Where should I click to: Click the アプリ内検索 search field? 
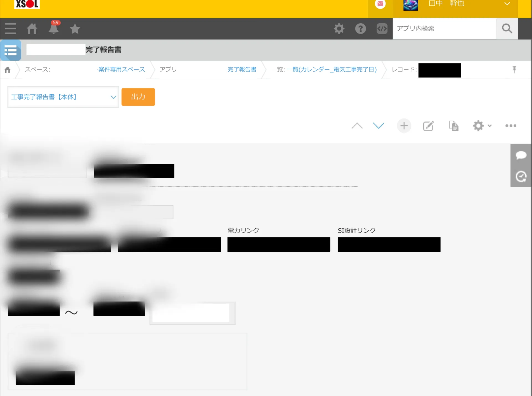444,29
